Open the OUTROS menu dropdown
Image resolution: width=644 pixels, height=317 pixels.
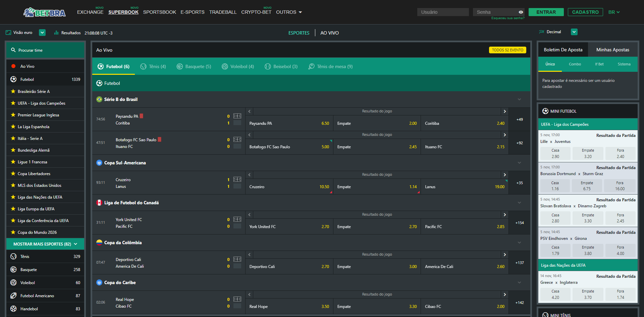coord(289,12)
